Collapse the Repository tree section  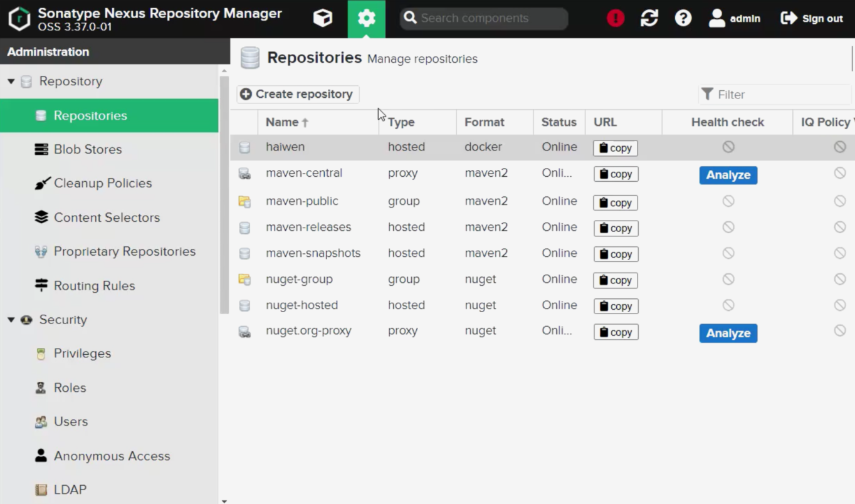point(11,81)
